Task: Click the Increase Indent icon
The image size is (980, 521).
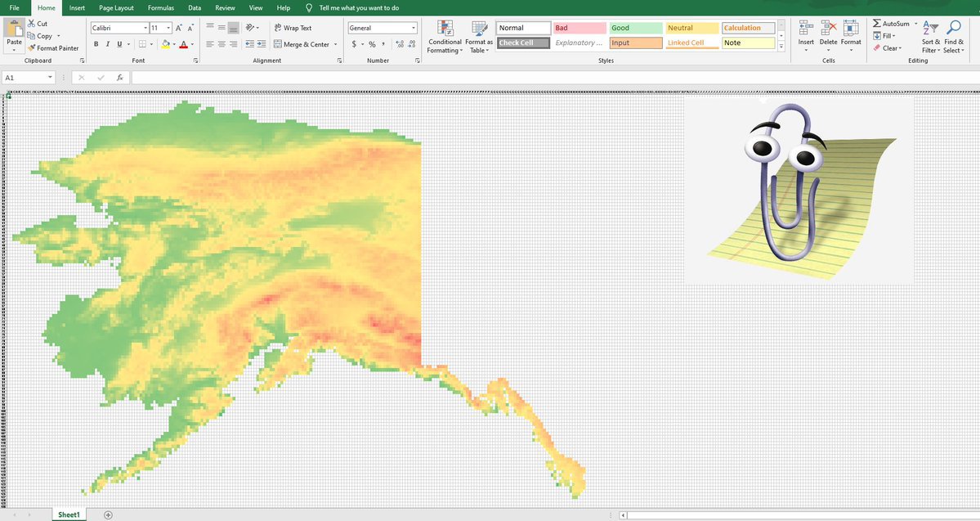Action: click(262, 44)
